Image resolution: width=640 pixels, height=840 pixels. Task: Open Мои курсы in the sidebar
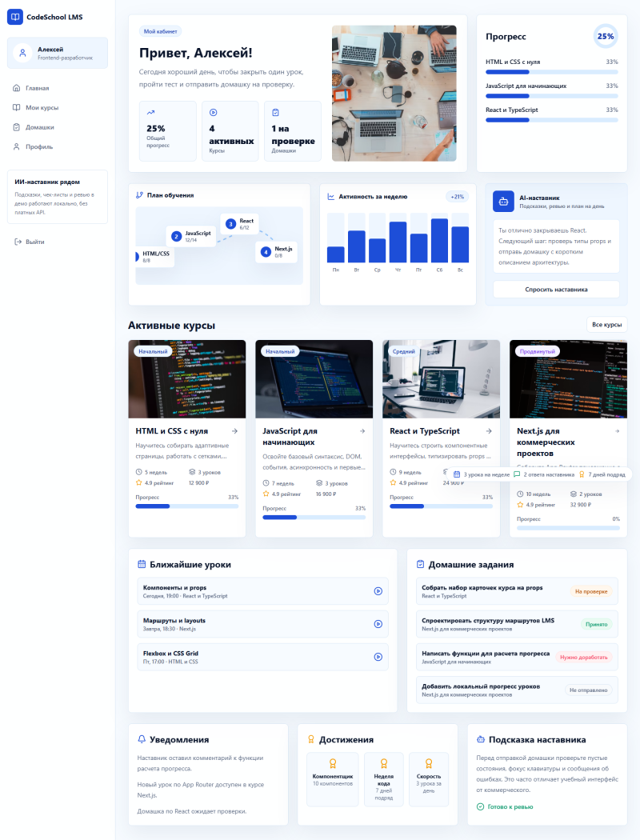[x=58, y=108]
